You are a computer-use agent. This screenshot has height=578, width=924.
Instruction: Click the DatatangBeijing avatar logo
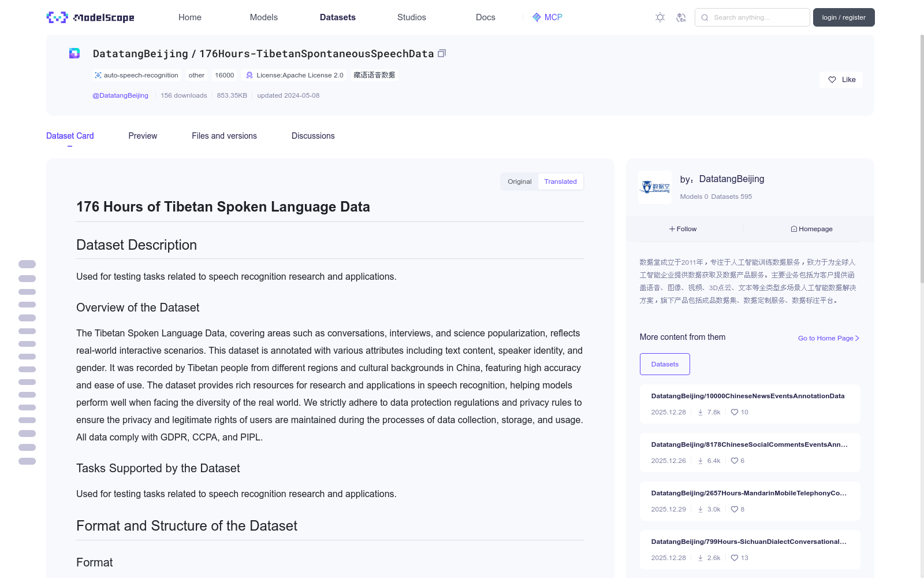pos(655,187)
